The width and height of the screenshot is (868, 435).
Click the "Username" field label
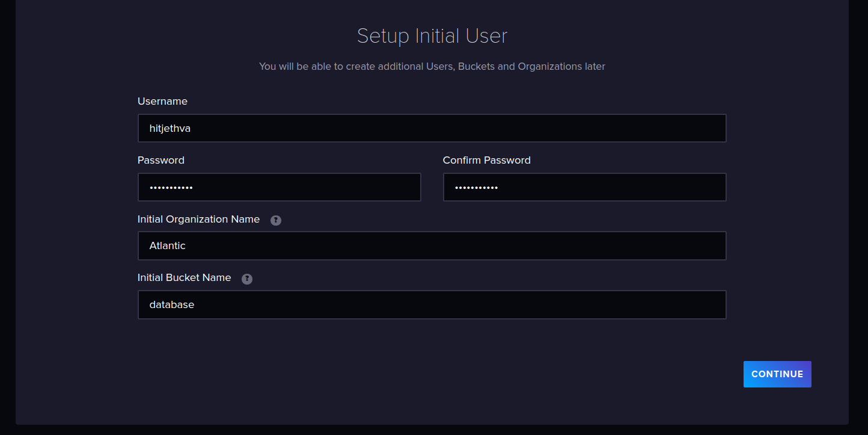[162, 101]
